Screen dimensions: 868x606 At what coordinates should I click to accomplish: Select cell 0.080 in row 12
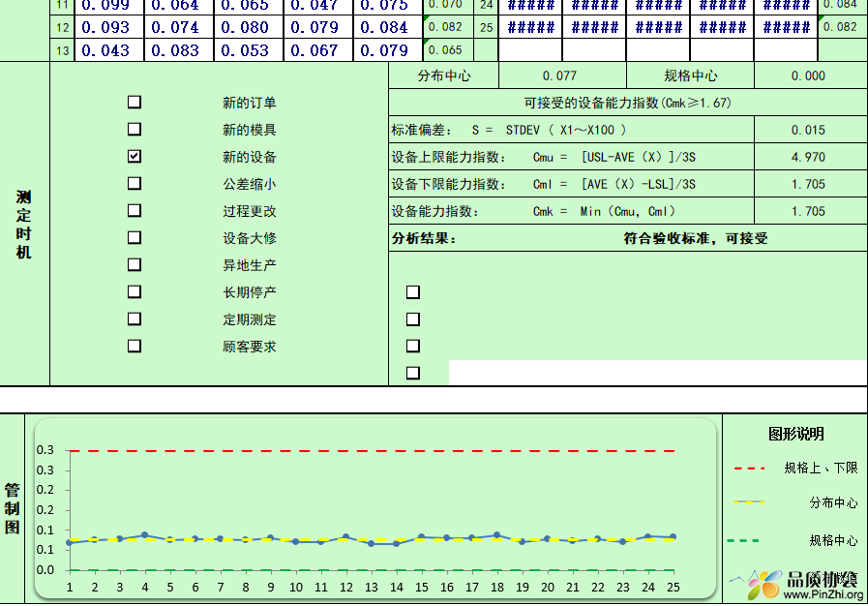click(x=249, y=27)
